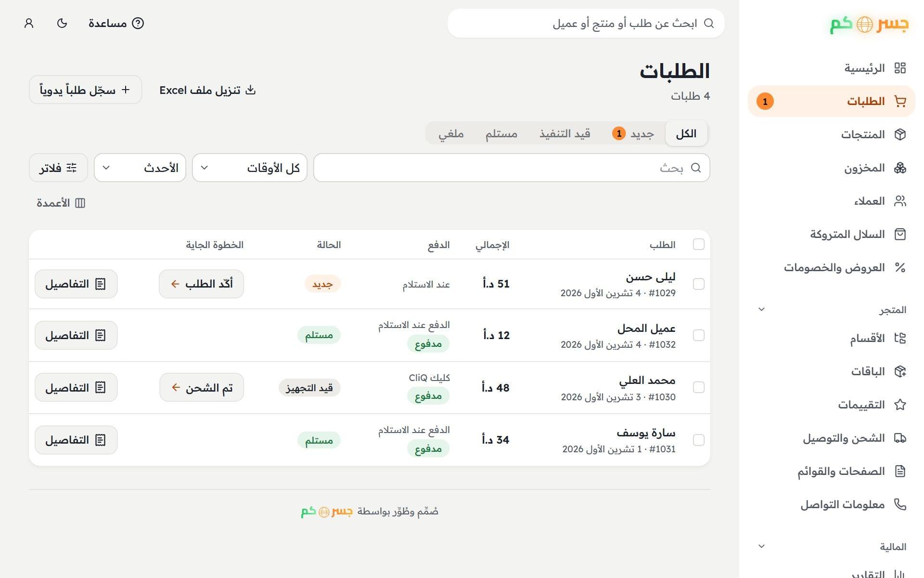Open the فلاتر filters panel
The image size is (924, 578).
(58, 168)
